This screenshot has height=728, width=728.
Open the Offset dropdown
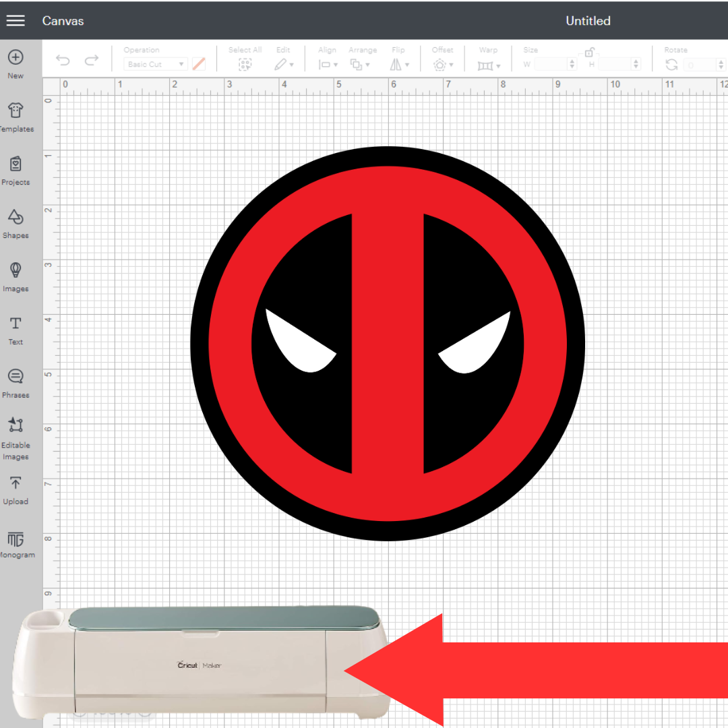pyautogui.click(x=443, y=65)
